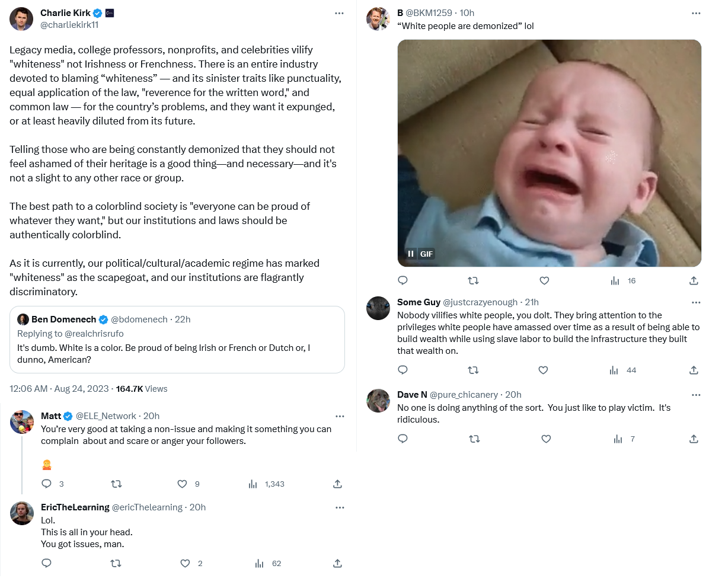
Task: Pause the crying baby GIF
Action: click(x=410, y=254)
